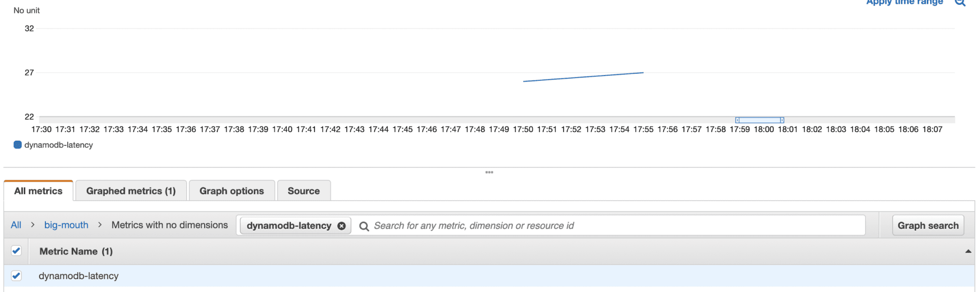
Task: Open the big-mouth namespace breadcrumb
Action: pos(66,225)
